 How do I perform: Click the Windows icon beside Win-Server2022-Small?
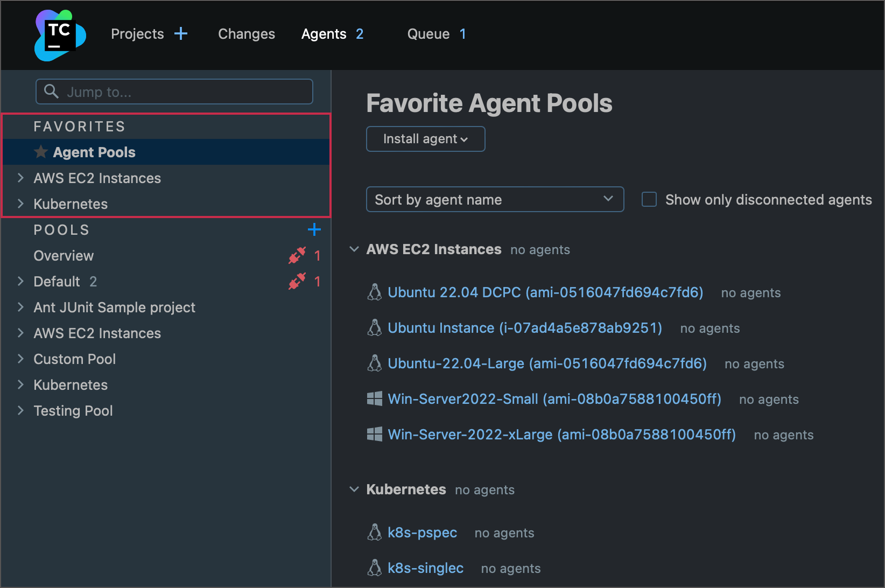point(374,398)
